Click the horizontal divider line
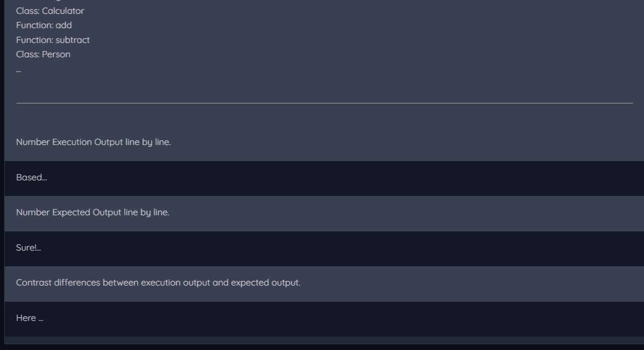This screenshot has width=644, height=350. click(324, 103)
